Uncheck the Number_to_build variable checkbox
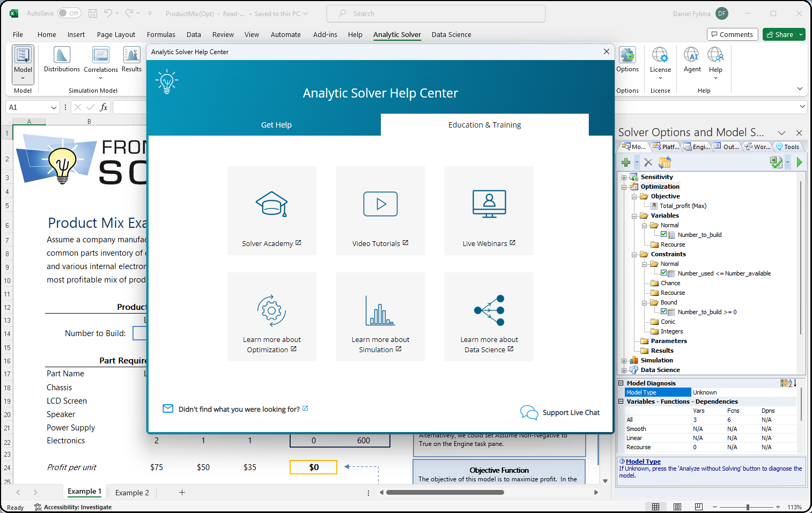 664,234
